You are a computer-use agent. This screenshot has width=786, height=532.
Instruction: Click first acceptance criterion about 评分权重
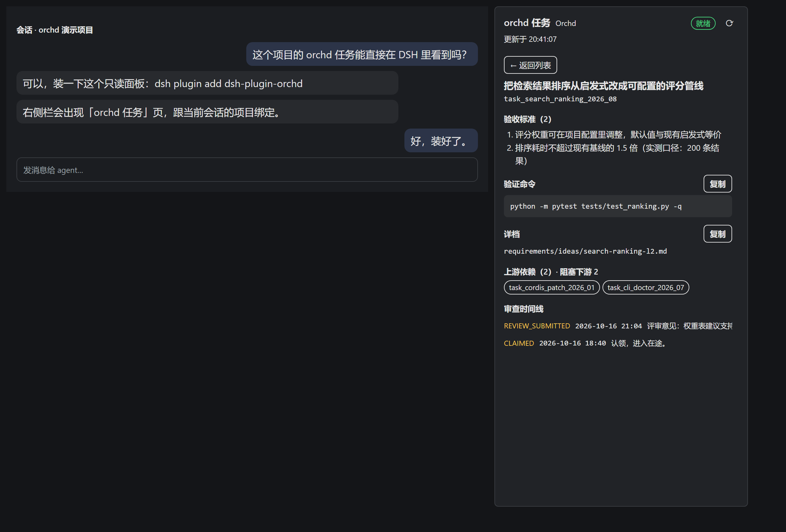(618, 135)
